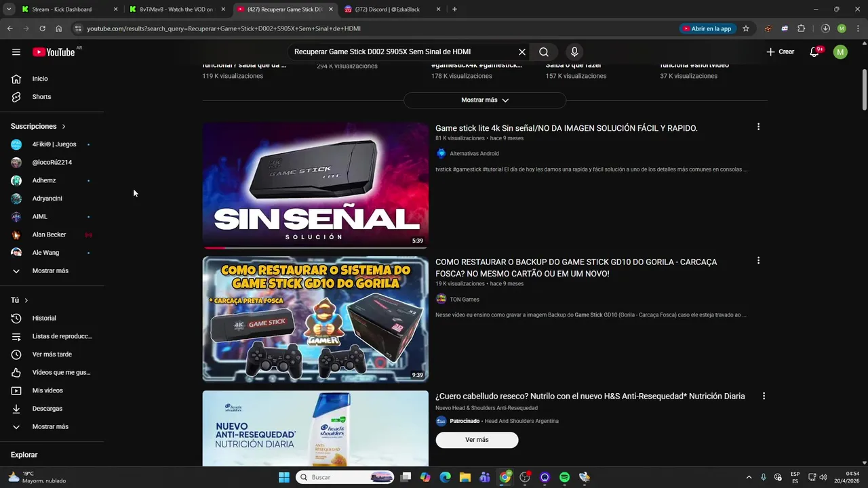The image size is (868, 488).
Task: Bookmark this page with the star
Action: [746, 28]
